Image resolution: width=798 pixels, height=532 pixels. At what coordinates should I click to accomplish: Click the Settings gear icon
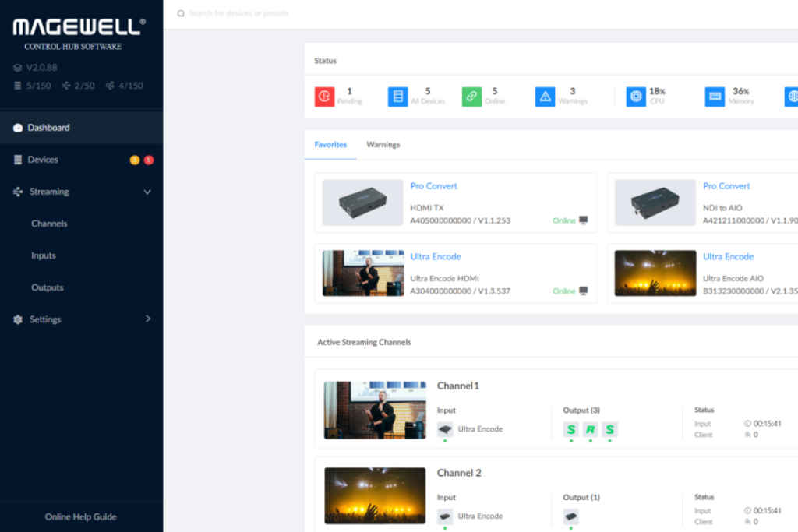click(18, 319)
